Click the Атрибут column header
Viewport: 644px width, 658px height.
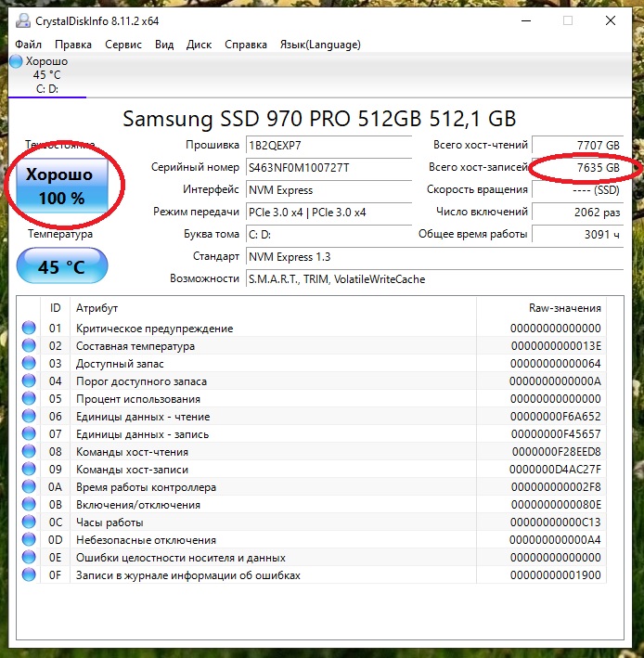[x=97, y=308]
